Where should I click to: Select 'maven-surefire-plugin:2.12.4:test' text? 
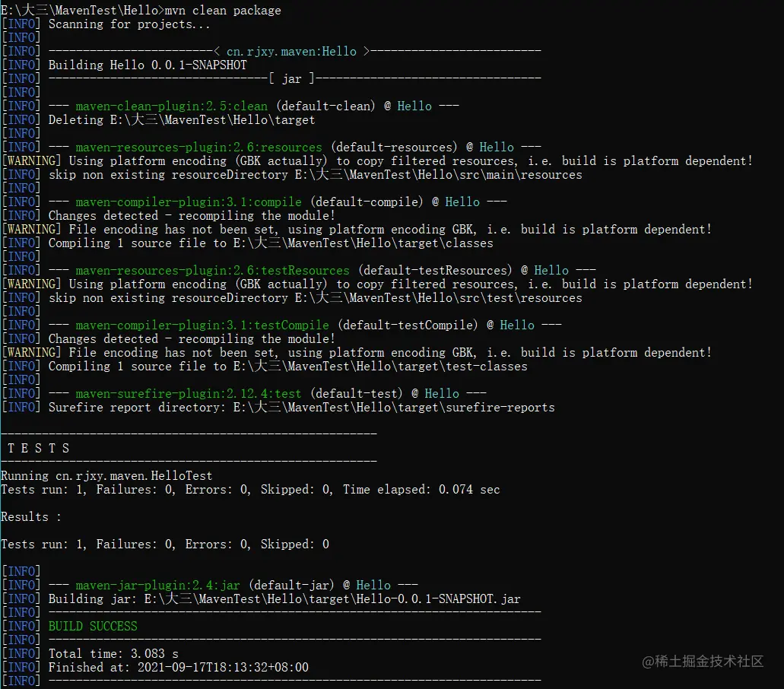click(189, 394)
